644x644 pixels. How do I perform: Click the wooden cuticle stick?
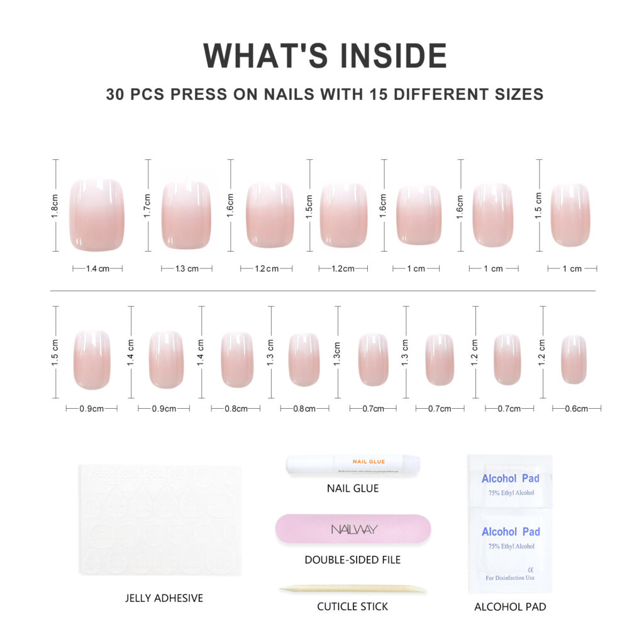click(x=352, y=589)
